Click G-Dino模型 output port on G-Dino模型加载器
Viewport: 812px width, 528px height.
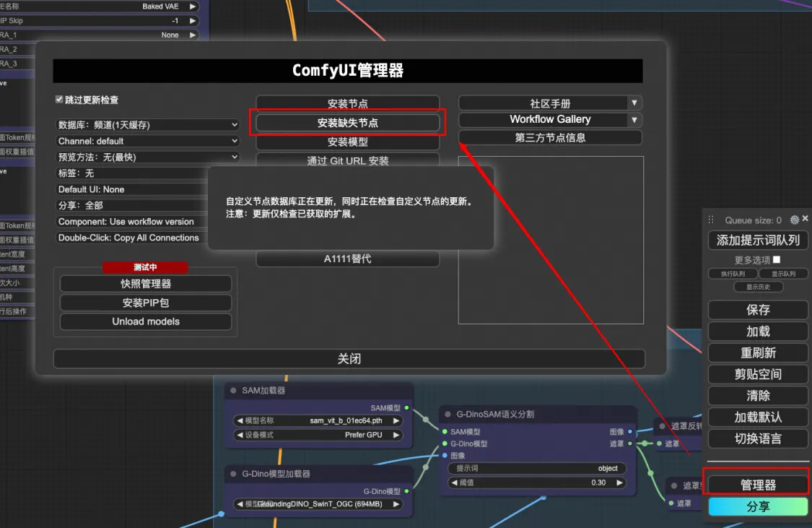406,491
